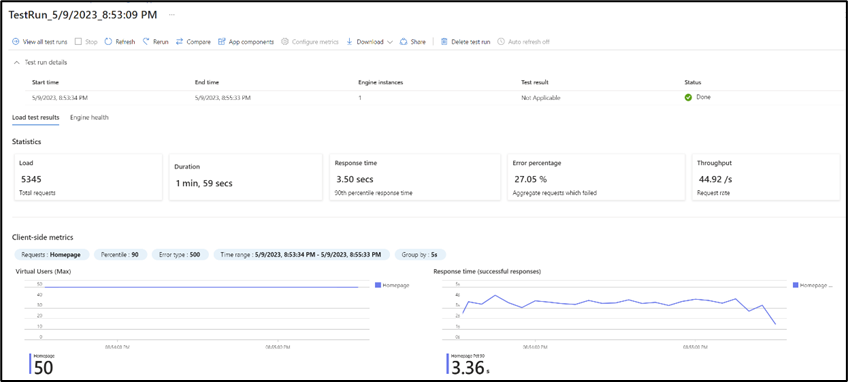Image resolution: width=848 pixels, height=382 pixels.
Task: Click the end time 5/9/2023, 8:55:33 PM value
Action: 223,98
